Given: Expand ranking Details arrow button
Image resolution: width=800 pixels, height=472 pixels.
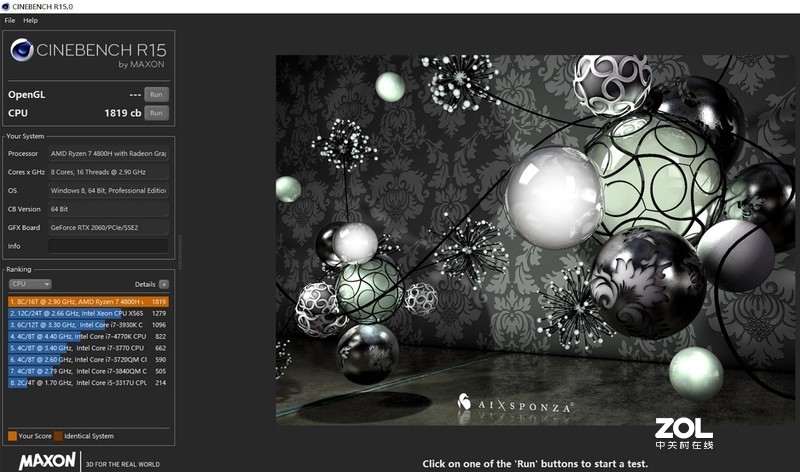Looking at the screenshot, I should tap(164, 284).
